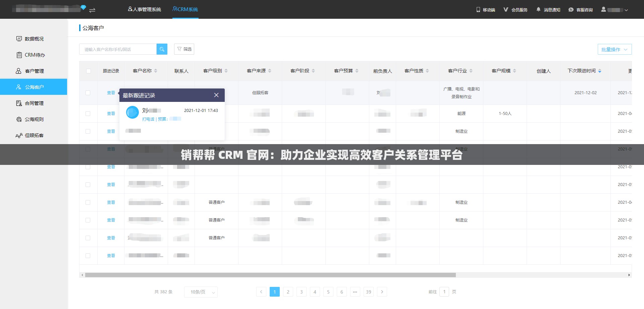Go to page 39
The height and width of the screenshot is (309, 644).
click(369, 292)
